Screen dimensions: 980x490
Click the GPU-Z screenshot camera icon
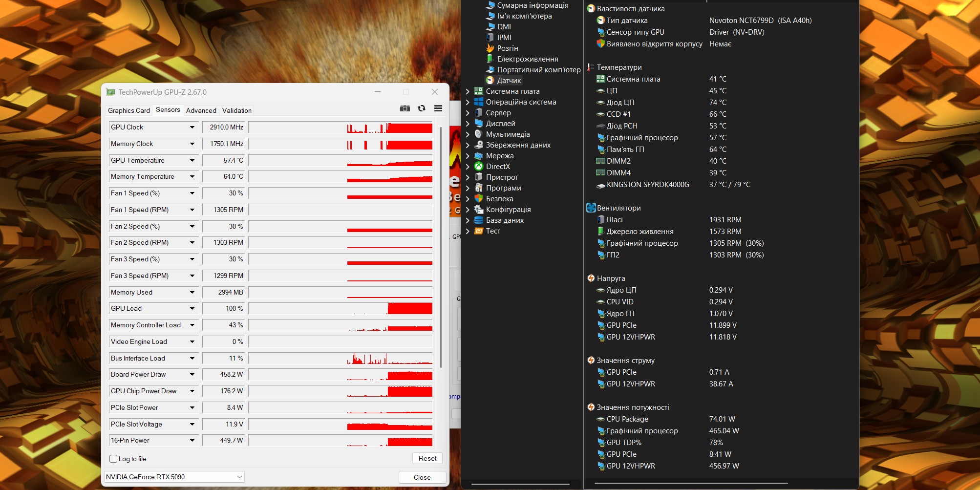(405, 108)
